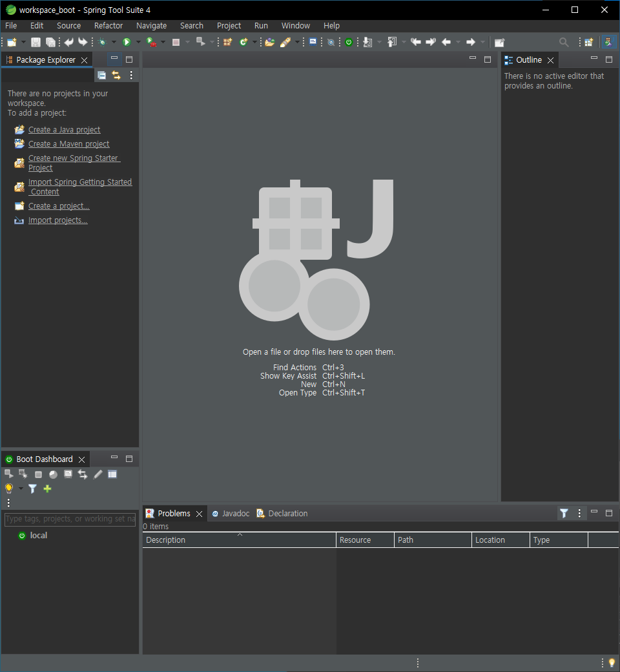This screenshot has width=620, height=672.
Task: Click Create a project... link
Action: [x=59, y=205]
